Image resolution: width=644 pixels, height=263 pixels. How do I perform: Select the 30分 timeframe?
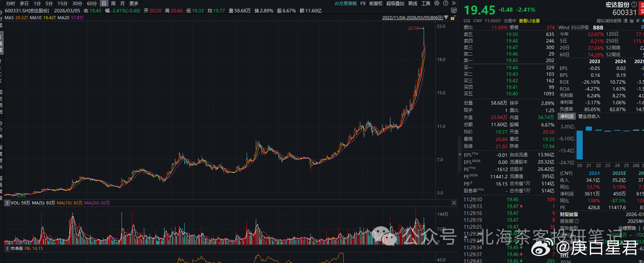pyautogui.click(x=77, y=3)
